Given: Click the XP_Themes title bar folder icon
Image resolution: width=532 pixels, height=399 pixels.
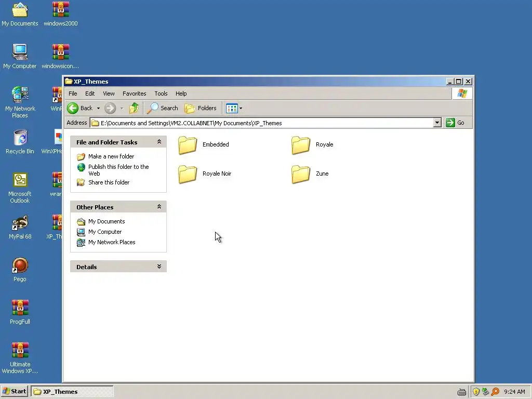Looking at the screenshot, I should (x=69, y=82).
